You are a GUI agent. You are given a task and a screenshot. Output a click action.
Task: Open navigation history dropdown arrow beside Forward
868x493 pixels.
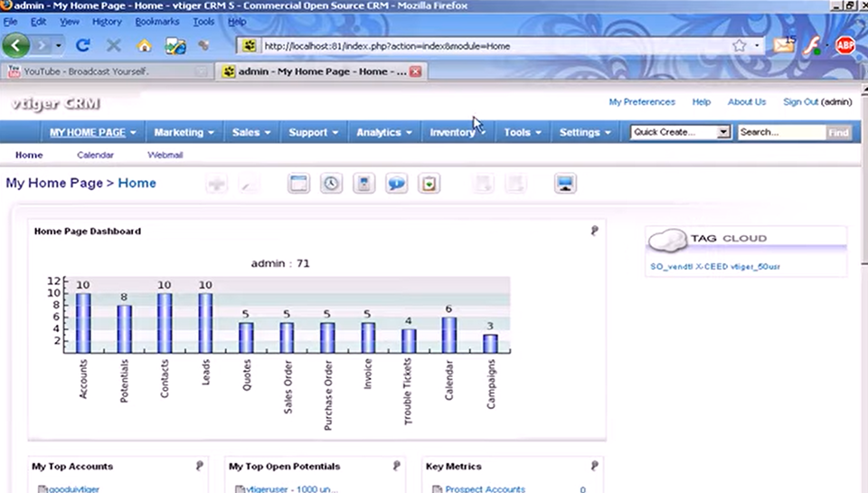click(x=58, y=45)
